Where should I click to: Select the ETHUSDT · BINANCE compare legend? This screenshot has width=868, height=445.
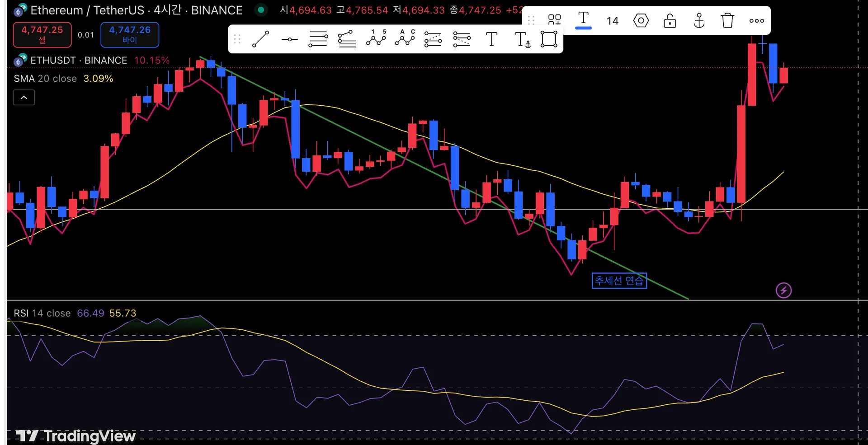coord(79,60)
